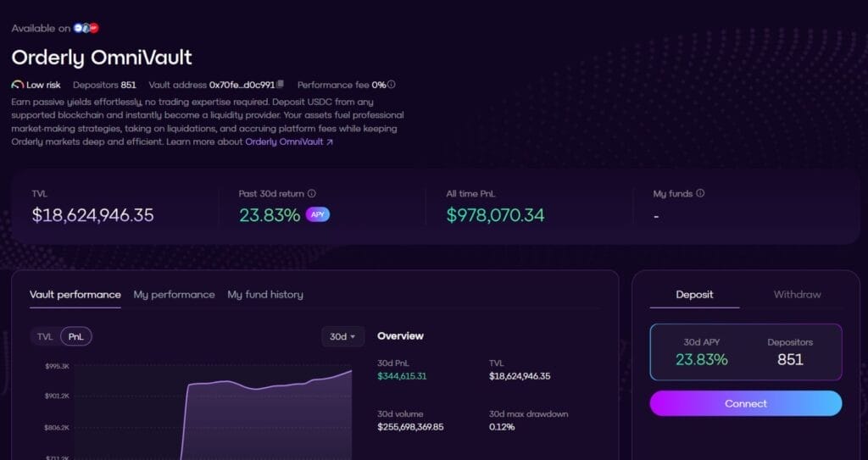Switch the chart to PnL view

(76, 336)
